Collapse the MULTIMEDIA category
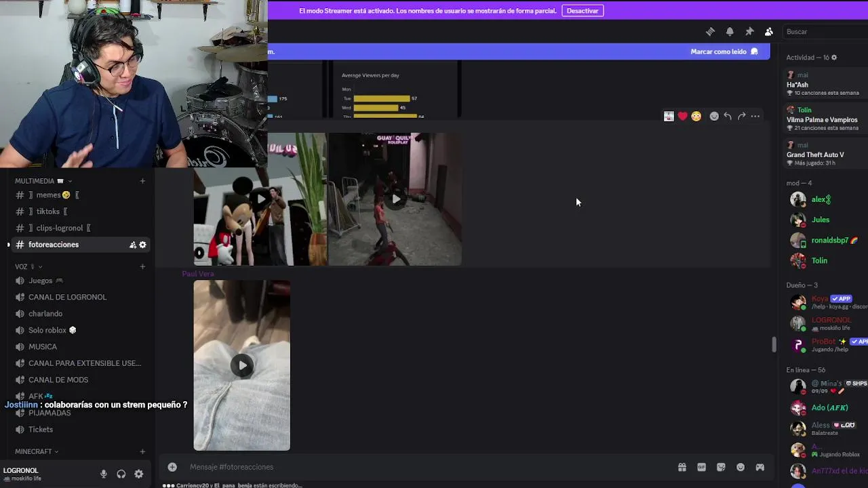This screenshot has height=488, width=868. point(43,181)
